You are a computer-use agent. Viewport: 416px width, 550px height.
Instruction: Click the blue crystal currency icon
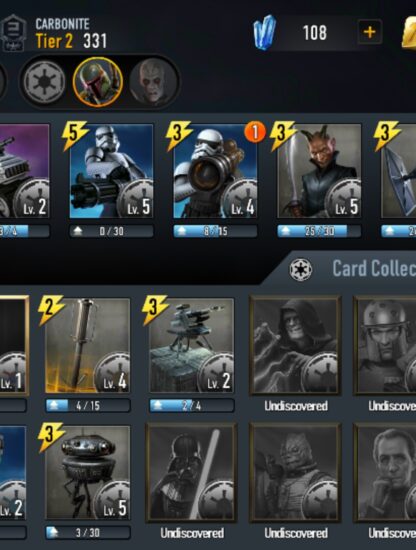[x=264, y=32]
